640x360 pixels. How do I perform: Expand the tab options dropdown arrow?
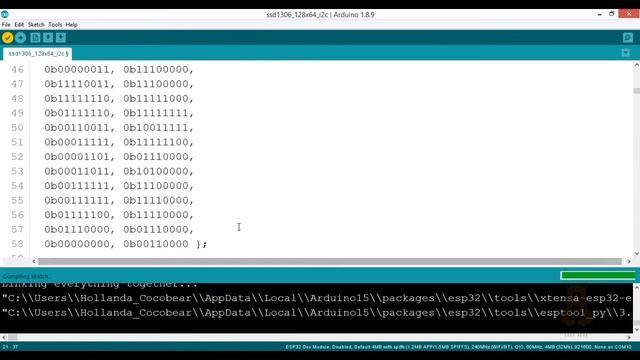coord(626,53)
